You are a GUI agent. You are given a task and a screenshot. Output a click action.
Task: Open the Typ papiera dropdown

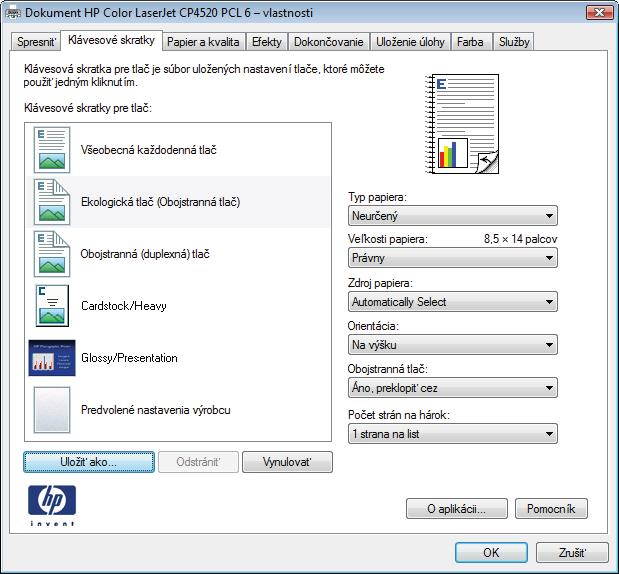click(x=453, y=216)
